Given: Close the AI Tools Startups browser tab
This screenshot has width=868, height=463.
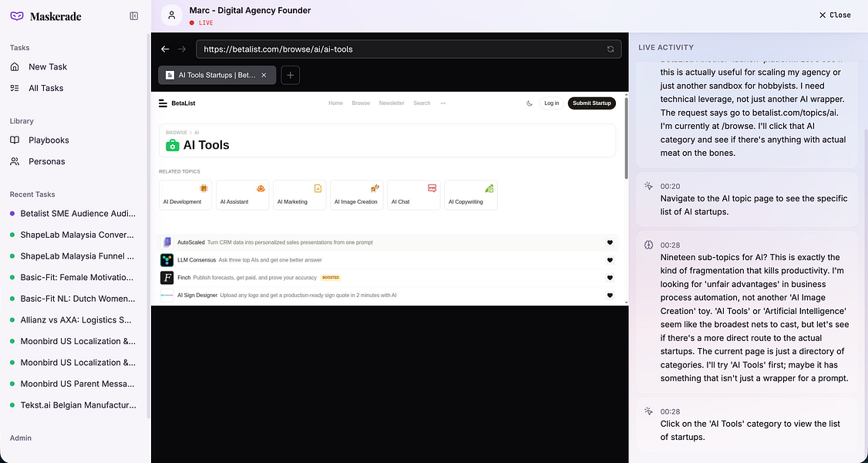Looking at the screenshot, I should point(264,76).
